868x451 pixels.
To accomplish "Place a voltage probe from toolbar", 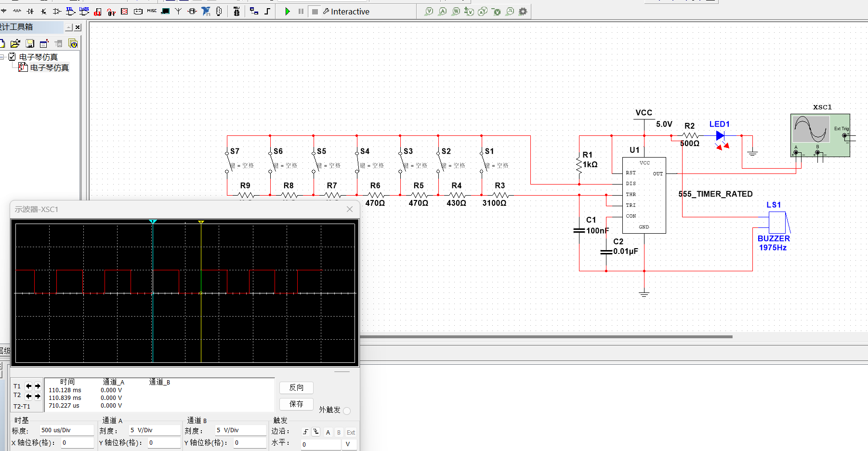I will pos(429,12).
